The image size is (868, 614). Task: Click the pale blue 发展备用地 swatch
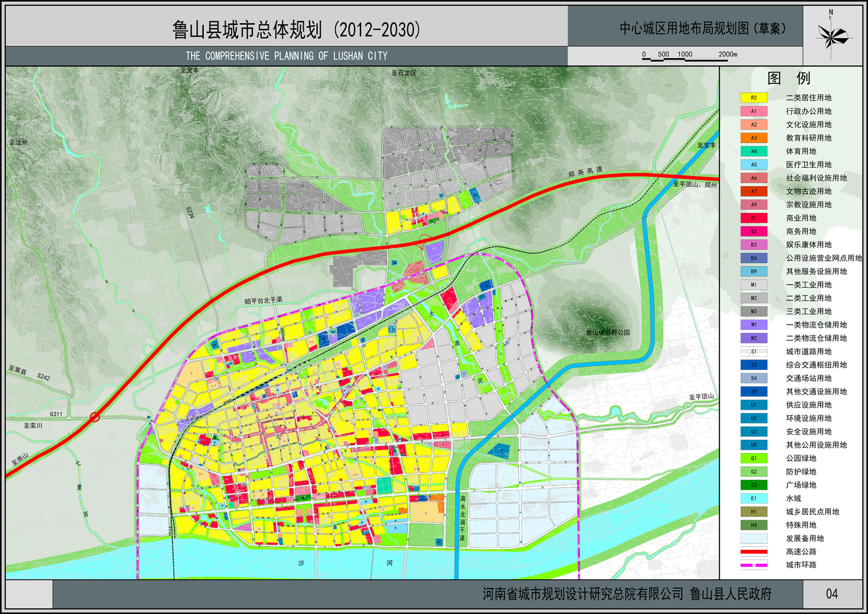point(753,538)
